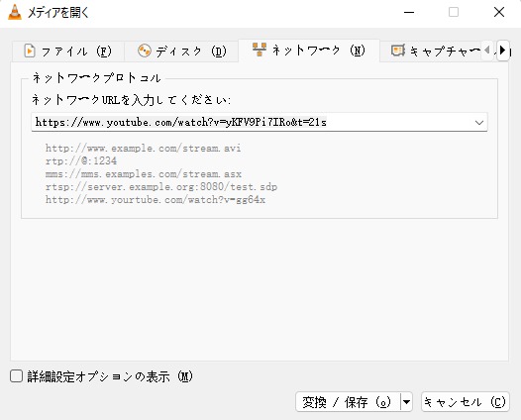
Task: Click the ネットワークプロトコル group title
Action: click(97, 78)
